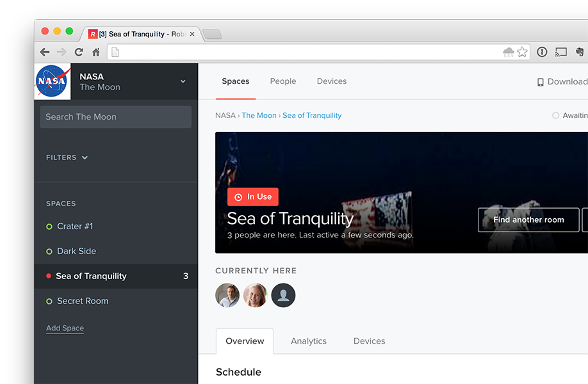Image resolution: width=588 pixels, height=384 pixels.
Task: Click the cloud extension icon in address bar
Action: pyautogui.click(x=509, y=52)
